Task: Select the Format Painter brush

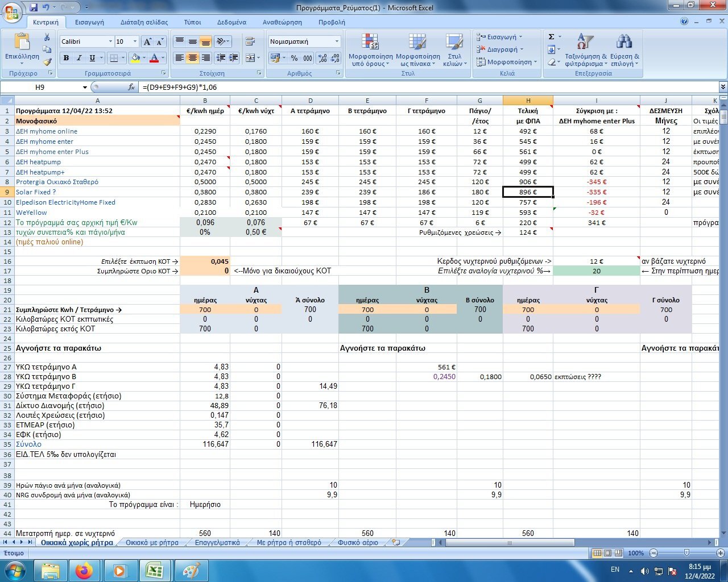Action: [x=47, y=62]
